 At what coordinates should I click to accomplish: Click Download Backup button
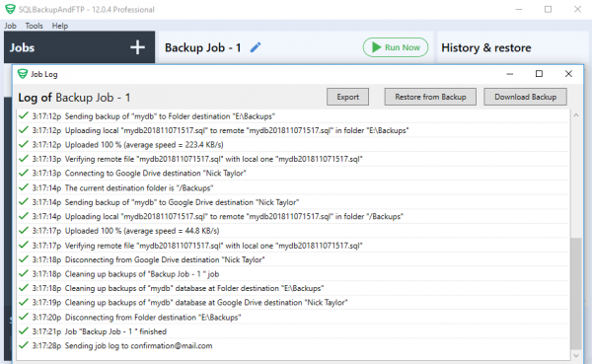525,97
